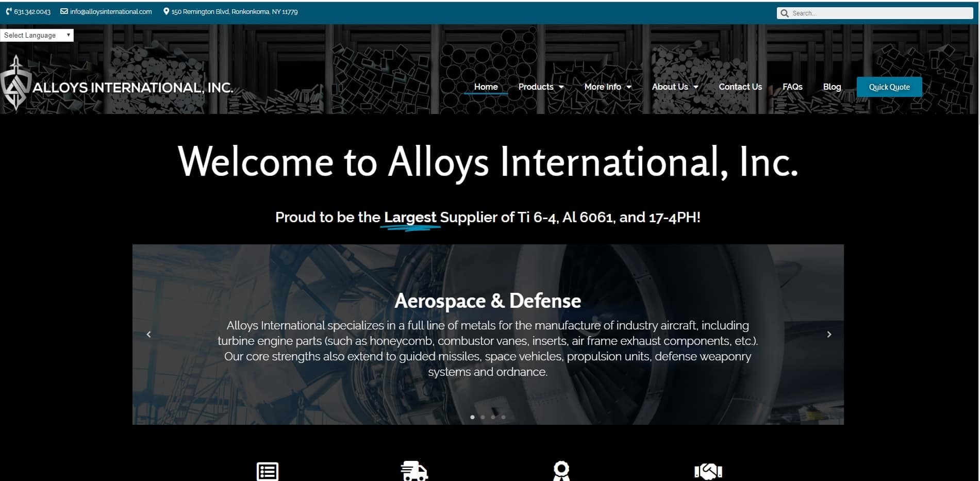Go to previous slide with left arrow

(x=148, y=334)
